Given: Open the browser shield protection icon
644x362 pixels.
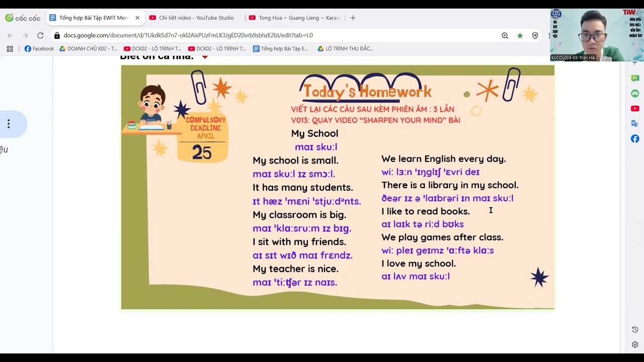Looking at the screenshot, I should pyautogui.click(x=535, y=35).
